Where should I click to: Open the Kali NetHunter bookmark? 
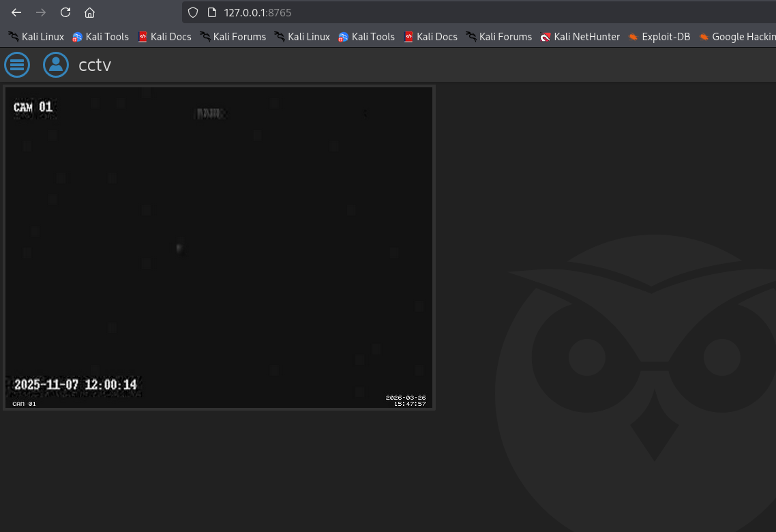pyautogui.click(x=580, y=37)
